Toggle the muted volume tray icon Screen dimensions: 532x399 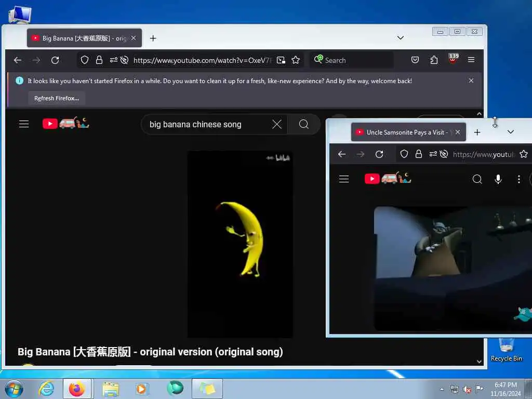(467, 390)
